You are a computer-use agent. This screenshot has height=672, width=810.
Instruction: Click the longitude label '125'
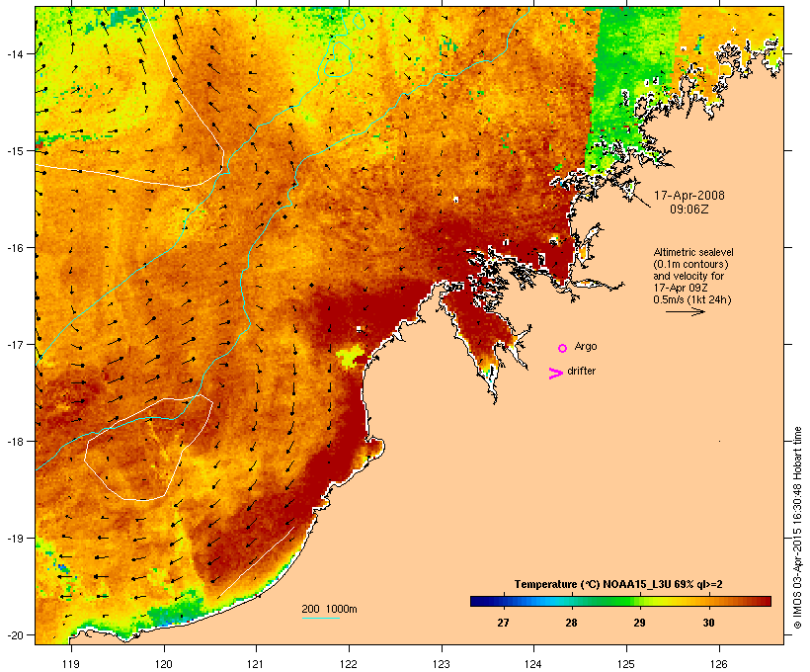tap(626, 664)
